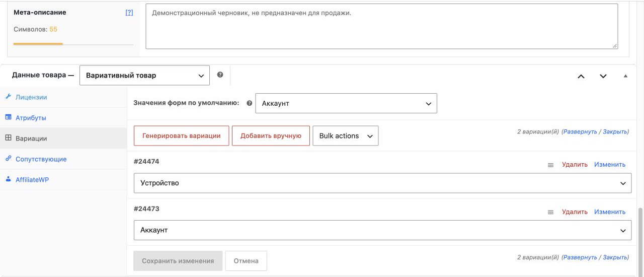The width and height of the screenshot is (644, 277).
Task: Click top 'Развернуть' link
Action: [x=580, y=131]
